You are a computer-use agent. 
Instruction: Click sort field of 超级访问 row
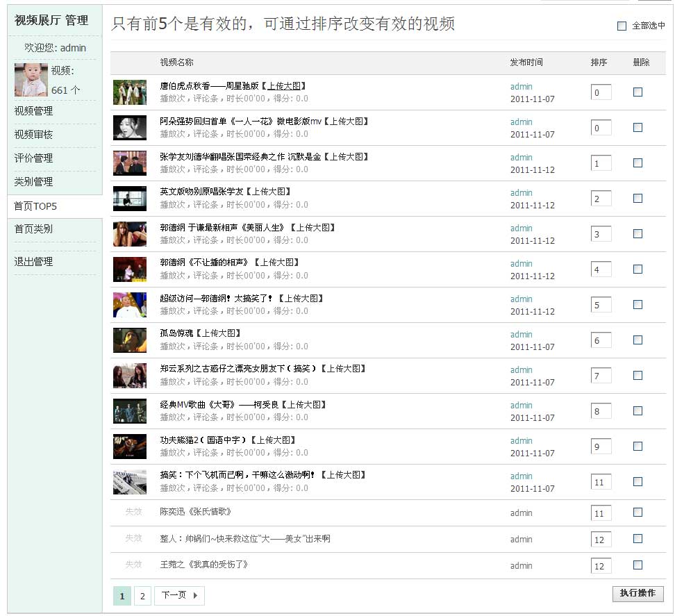click(x=601, y=305)
